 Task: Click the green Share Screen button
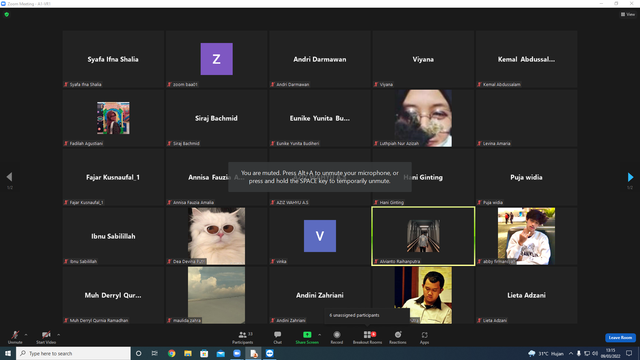307,337
